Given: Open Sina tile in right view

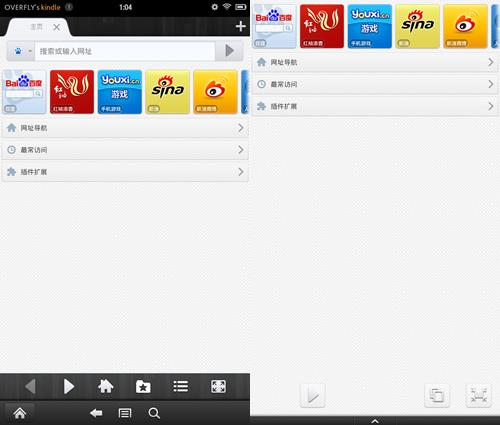Looking at the screenshot, I should click(417, 26).
